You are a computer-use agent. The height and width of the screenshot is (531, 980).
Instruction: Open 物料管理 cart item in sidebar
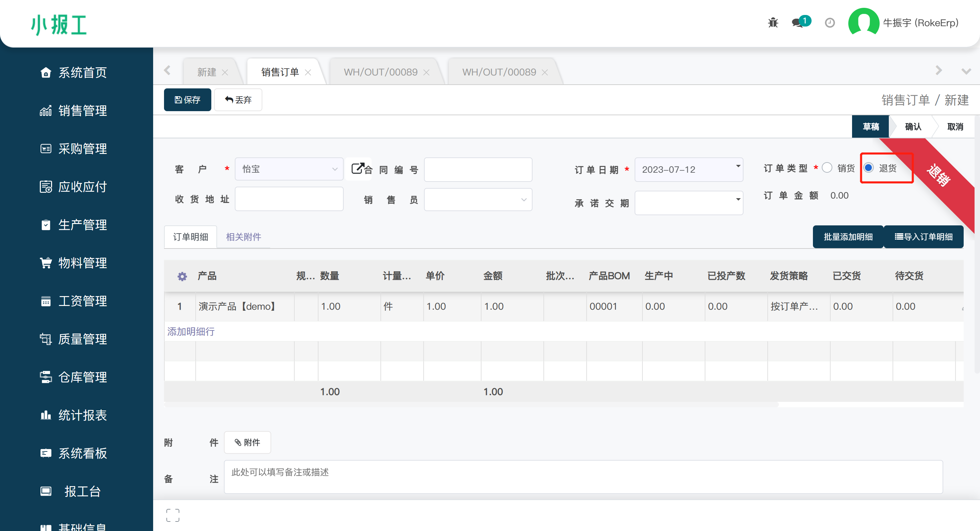pyautogui.click(x=82, y=263)
